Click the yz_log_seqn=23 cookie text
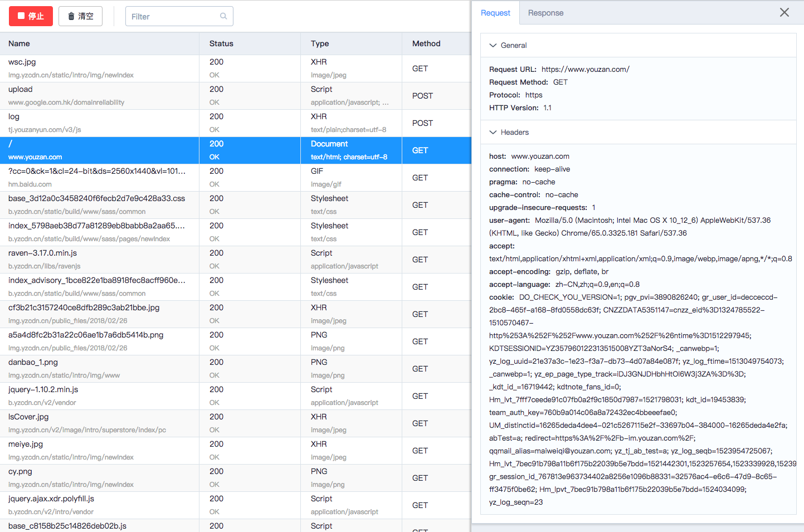The width and height of the screenshot is (804, 532). pos(516,502)
